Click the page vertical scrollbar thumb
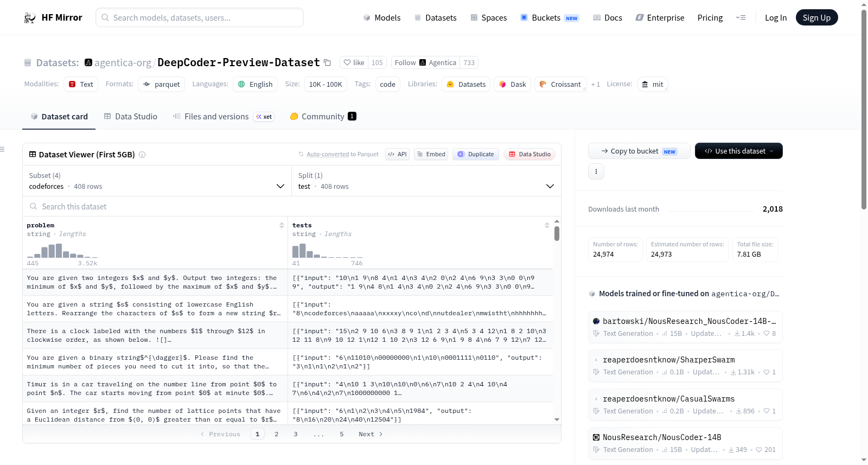The width and height of the screenshot is (868, 465). coord(864,110)
